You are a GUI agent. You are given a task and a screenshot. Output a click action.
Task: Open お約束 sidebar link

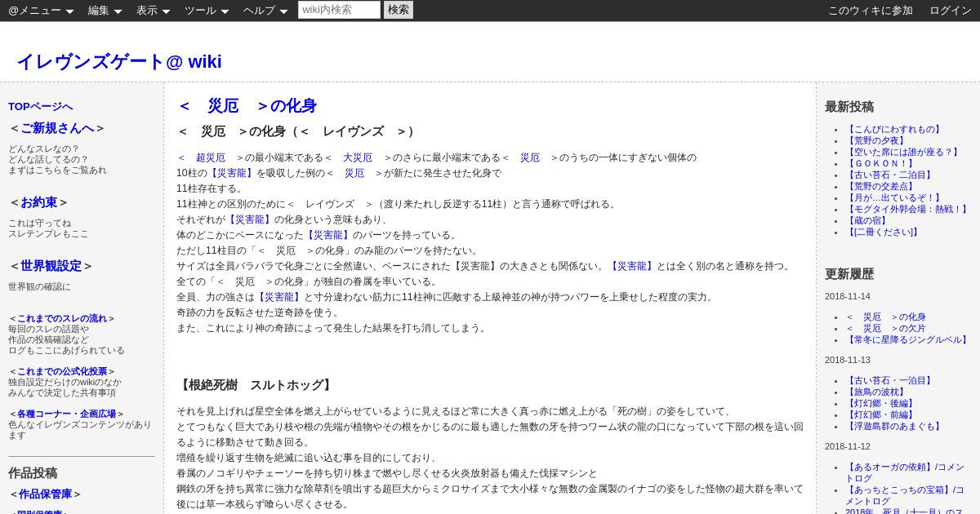[39, 202]
